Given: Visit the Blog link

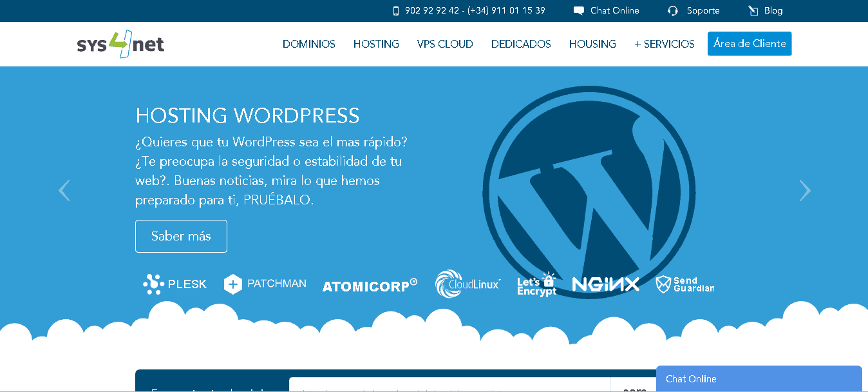Looking at the screenshot, I should click(773, 10).
